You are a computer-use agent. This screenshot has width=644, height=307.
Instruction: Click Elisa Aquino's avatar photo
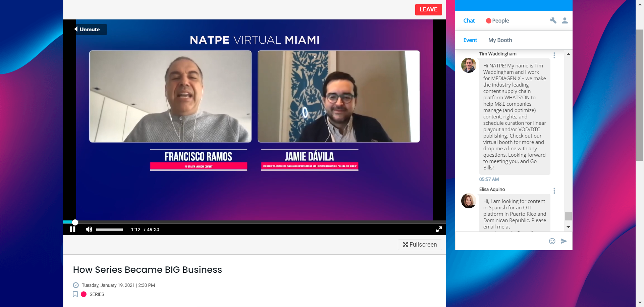(469, 201)
